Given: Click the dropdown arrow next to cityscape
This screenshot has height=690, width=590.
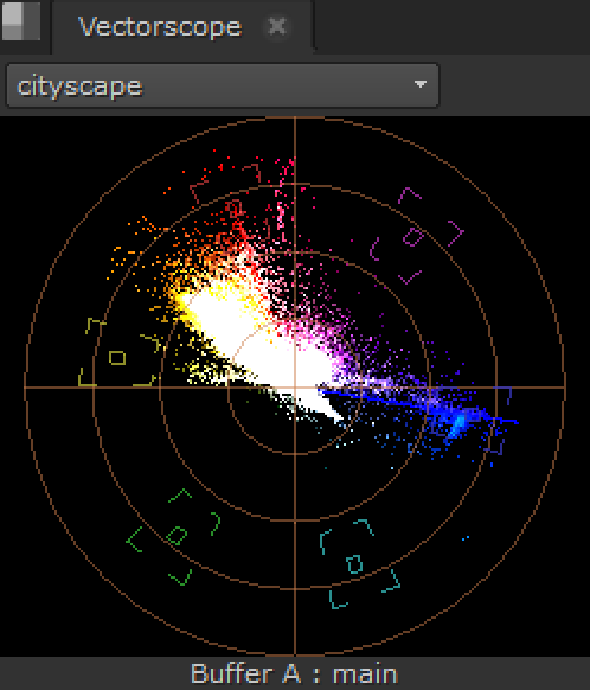Looking at the screenshot, I should pyautogui.click(x=421, y=84).
